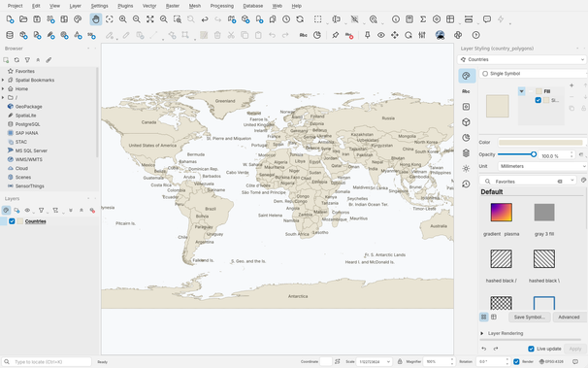The image size is (588, 368).
Task: Click the Help question mark toolbar icon
Action: pos(475,35)
